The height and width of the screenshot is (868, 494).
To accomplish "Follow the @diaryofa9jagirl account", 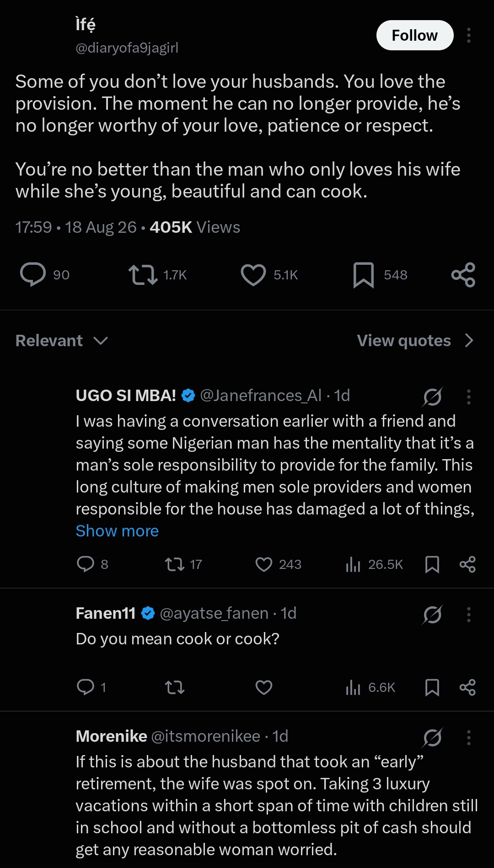I will [415, 35].
